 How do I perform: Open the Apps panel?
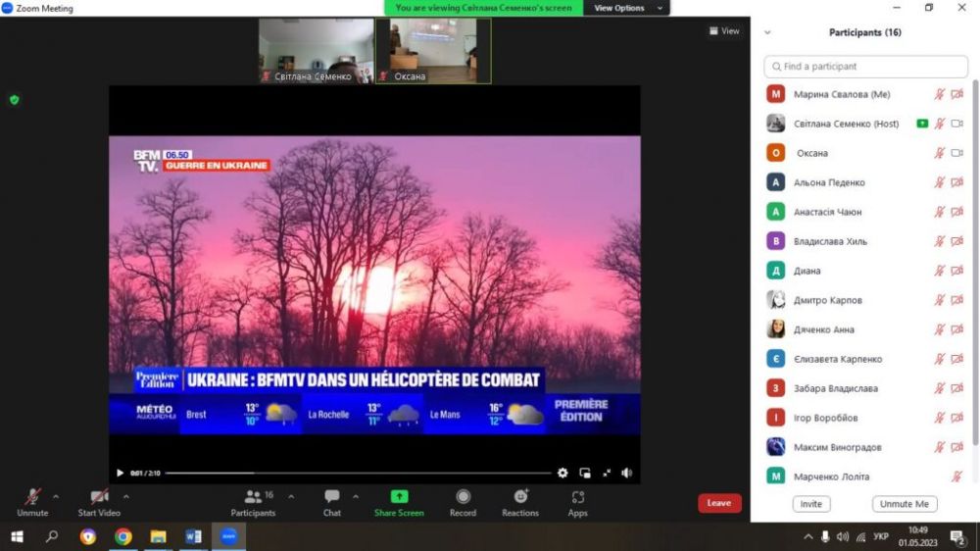577,497
